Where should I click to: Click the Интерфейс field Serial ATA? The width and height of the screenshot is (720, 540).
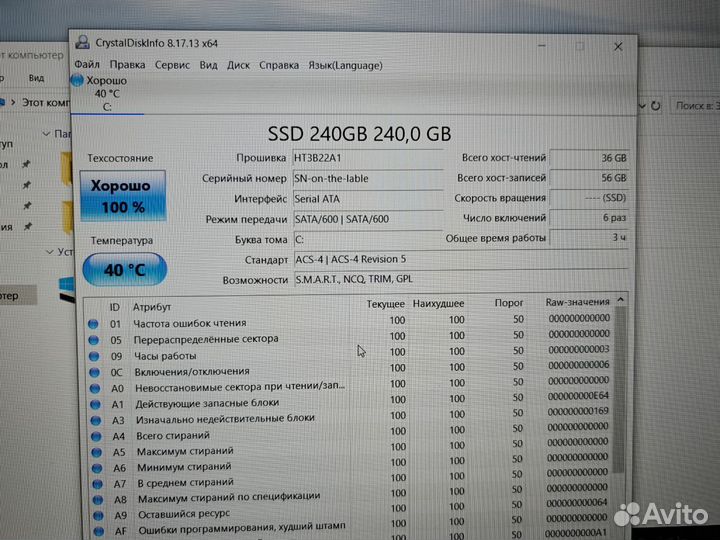[367, 199]
